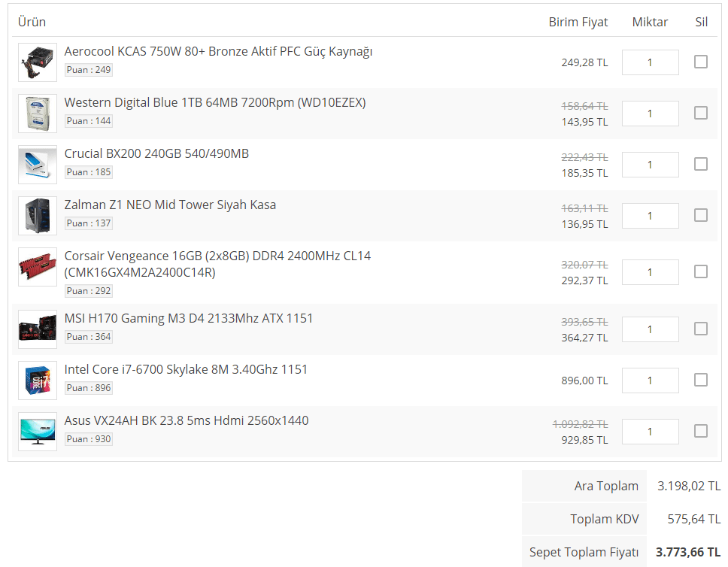Open Asus VX24AH BK 23.8 product link
This screenshot has width=728, height=567.
pyautogui.click(x=187, y=420)
